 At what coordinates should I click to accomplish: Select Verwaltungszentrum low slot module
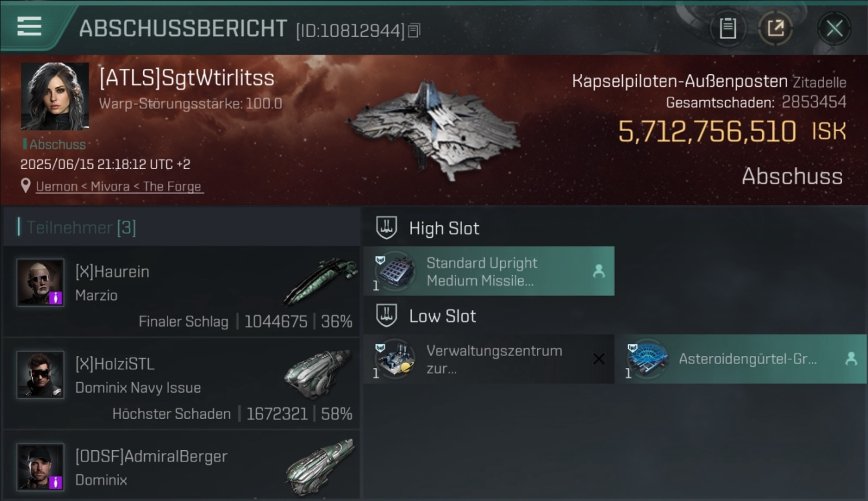pos(489,359)
